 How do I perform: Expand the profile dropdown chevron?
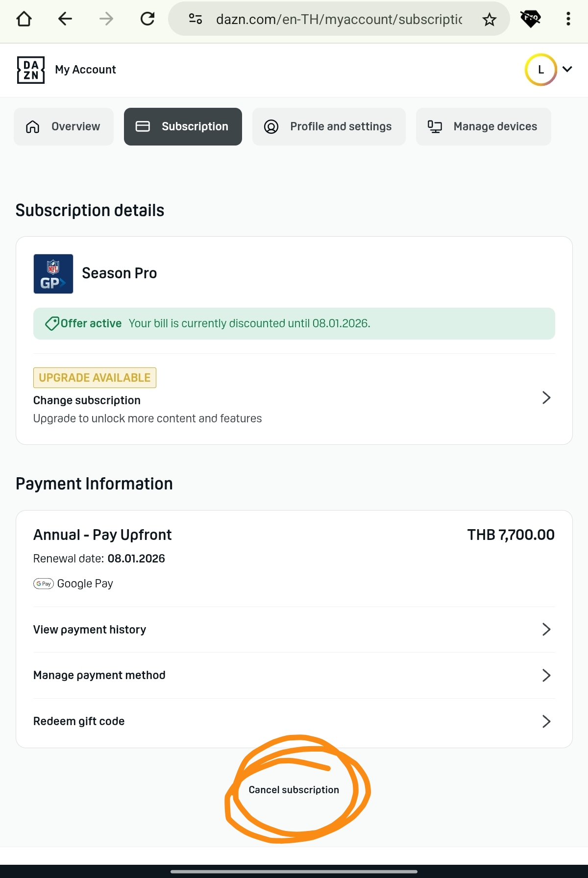[567, 69]
